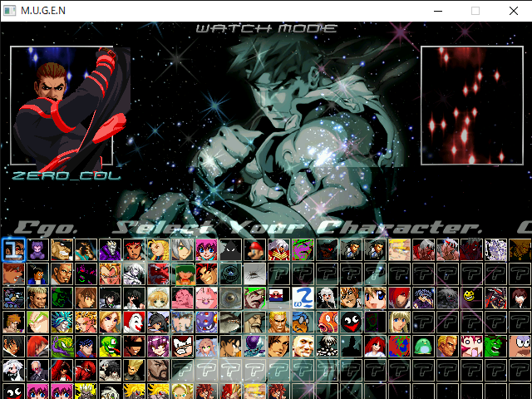Pick brown-haired anime girl with big blue eyes
Screen dimensions: 532x399
pos(375,298)
